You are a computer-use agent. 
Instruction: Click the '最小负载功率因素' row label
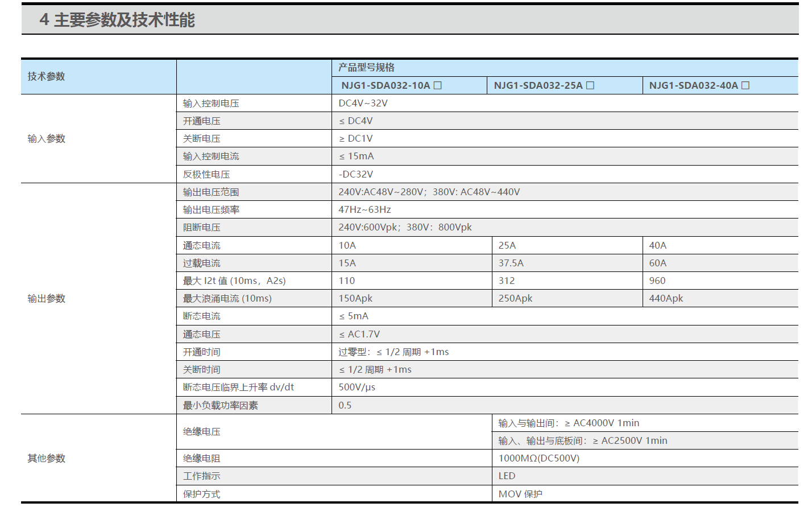tap(221, 405)
